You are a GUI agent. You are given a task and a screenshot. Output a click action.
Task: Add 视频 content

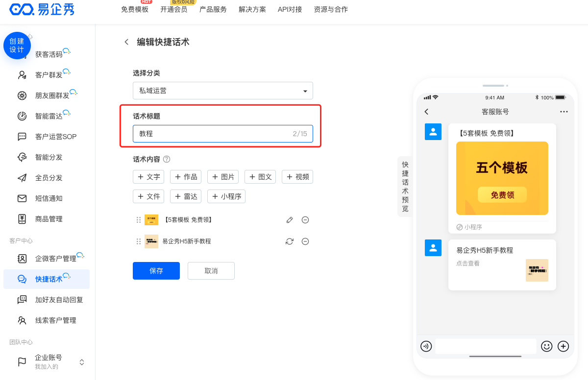click(297, 177)
